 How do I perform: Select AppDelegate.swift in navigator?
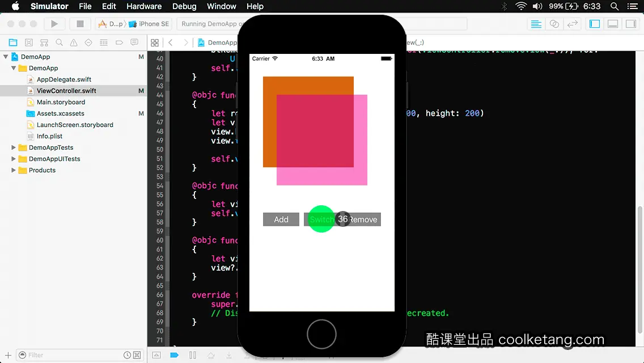coord(64,79)
